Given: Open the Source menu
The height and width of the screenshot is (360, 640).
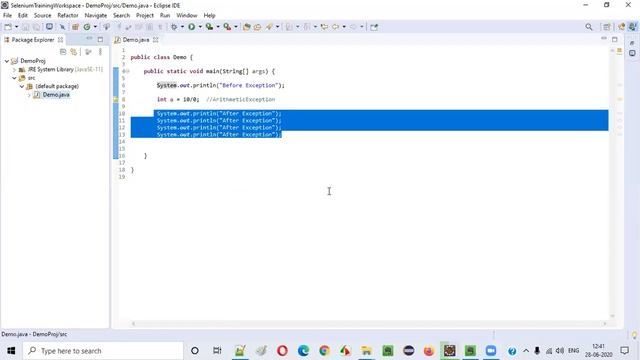Looking at the screenshot, I should pos(42,16).
